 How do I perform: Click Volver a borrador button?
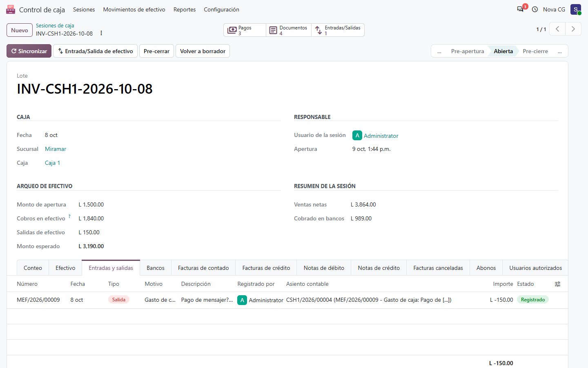coord(203,51)
